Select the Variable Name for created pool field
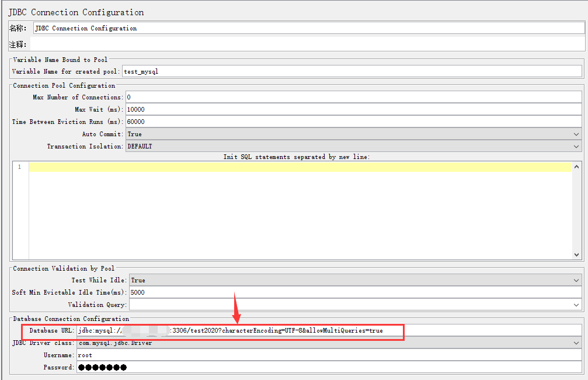The height and width of the screenshot is (380, 588). [x=350, y=71]
